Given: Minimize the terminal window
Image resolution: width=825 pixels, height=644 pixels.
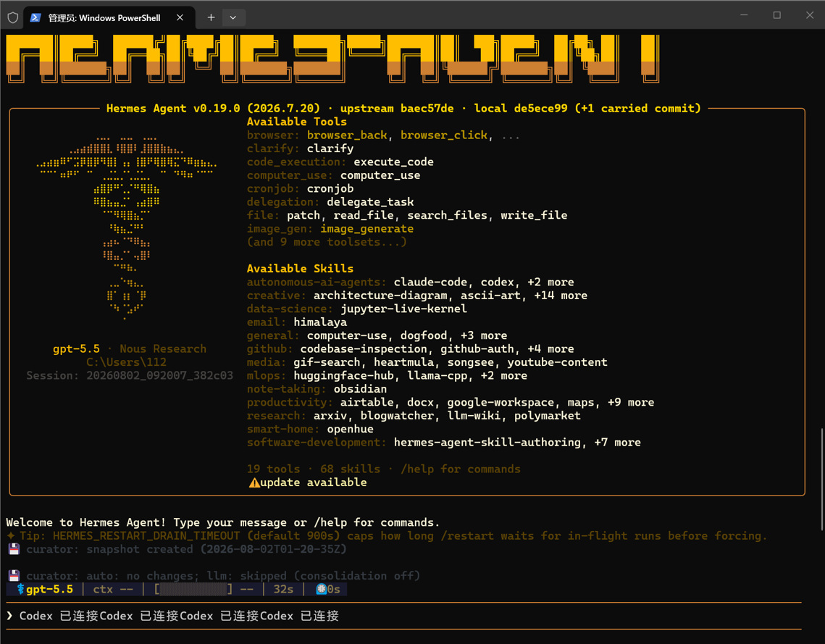Looking at the screenshot, I should (744, 15).
